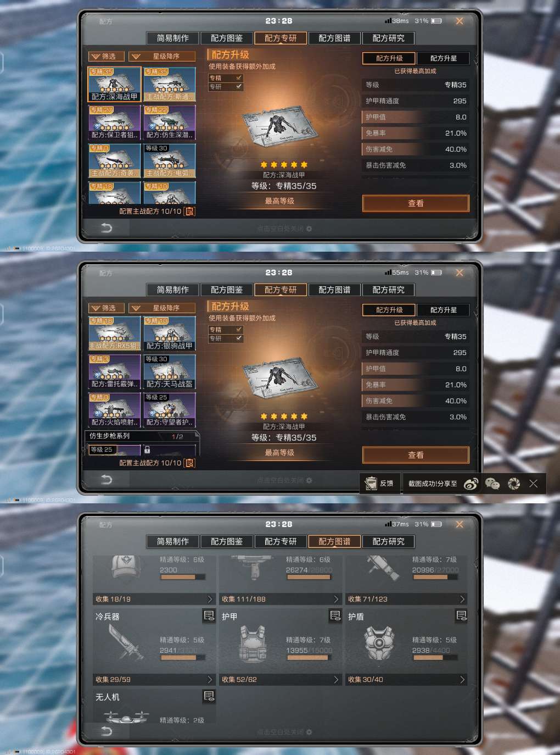Share the screenshot to Weibo
Viewport: 560px width, 755px height.
[x=471, y=484]
